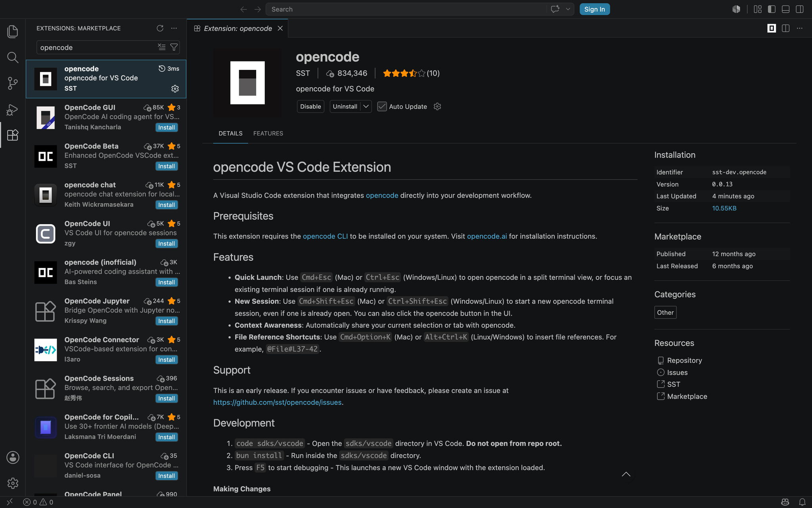Expand the Uninstall dropdown arrow
The image size is (812, 508).
point(366,106)
